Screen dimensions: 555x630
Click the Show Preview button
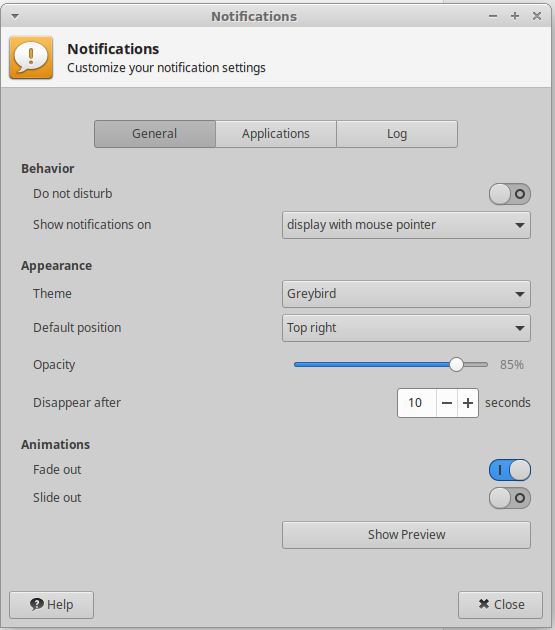406,535
